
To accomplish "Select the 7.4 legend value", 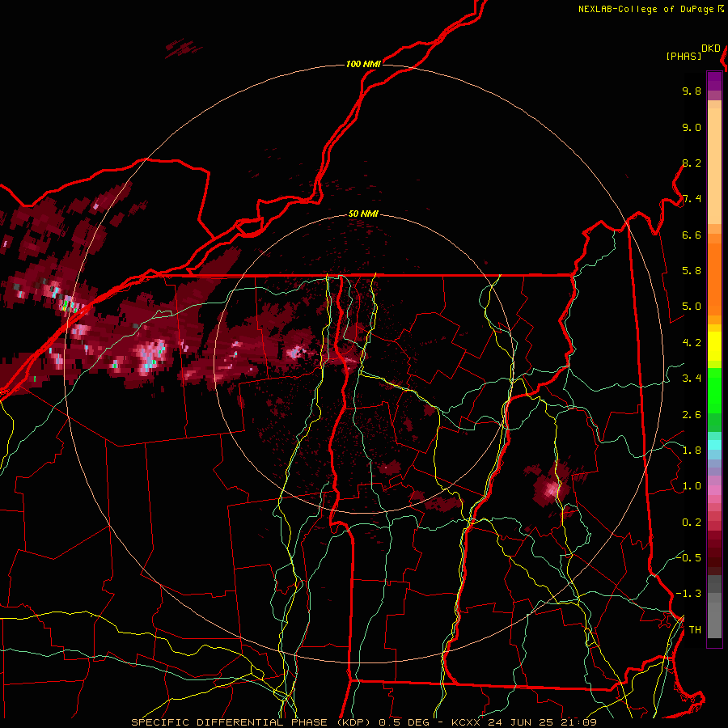I will pos(692,199).
